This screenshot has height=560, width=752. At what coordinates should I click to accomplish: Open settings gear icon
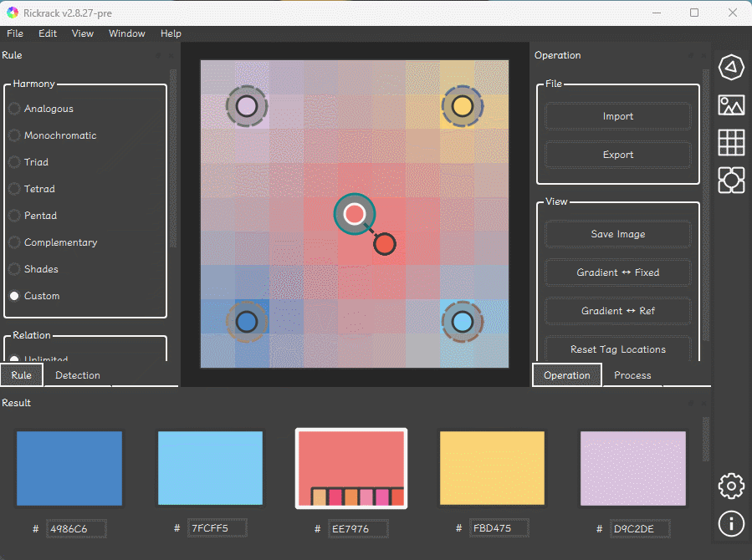tap(731, 485)
